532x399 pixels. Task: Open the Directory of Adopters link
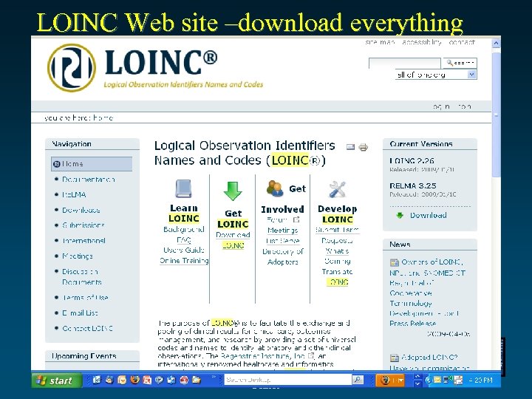pos(282,256)
